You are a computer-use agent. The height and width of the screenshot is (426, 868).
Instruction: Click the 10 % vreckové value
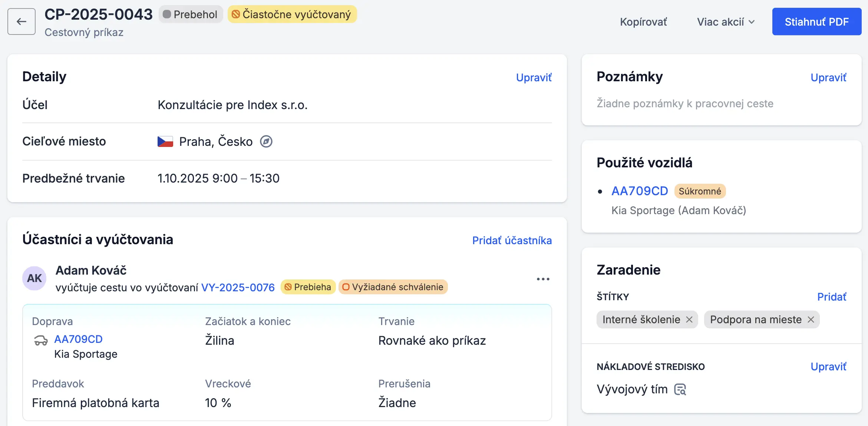click(x=218, y=403)
